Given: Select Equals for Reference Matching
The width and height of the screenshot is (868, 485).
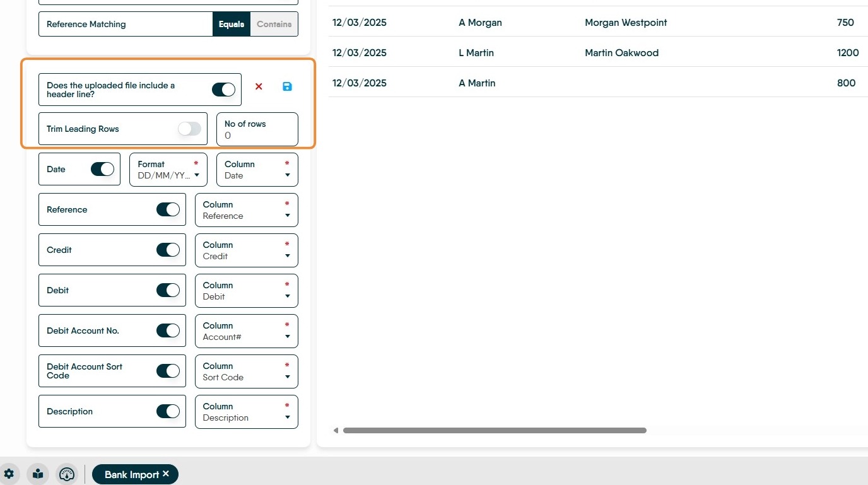Looking at the screenshot, I should pos(232,24).
